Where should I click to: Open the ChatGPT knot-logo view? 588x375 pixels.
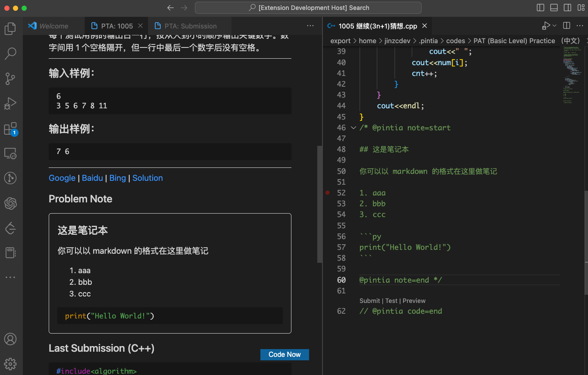(10, 203)
